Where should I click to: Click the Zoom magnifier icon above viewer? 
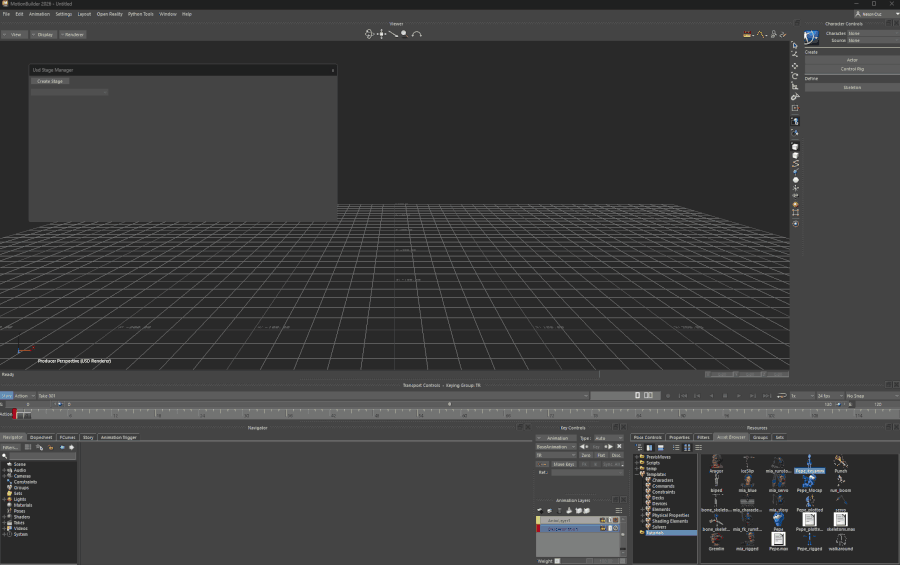coord(404,34)
